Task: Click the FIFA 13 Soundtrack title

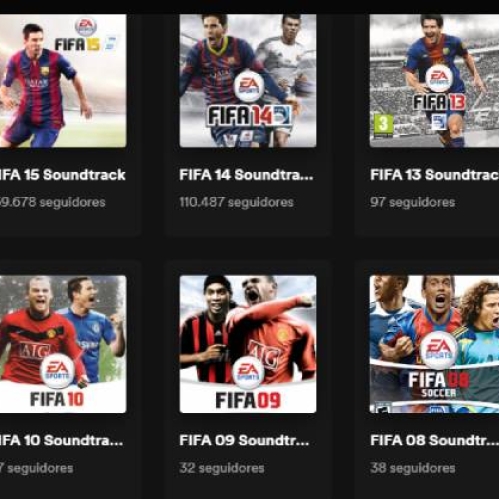Action: [435, 175]
